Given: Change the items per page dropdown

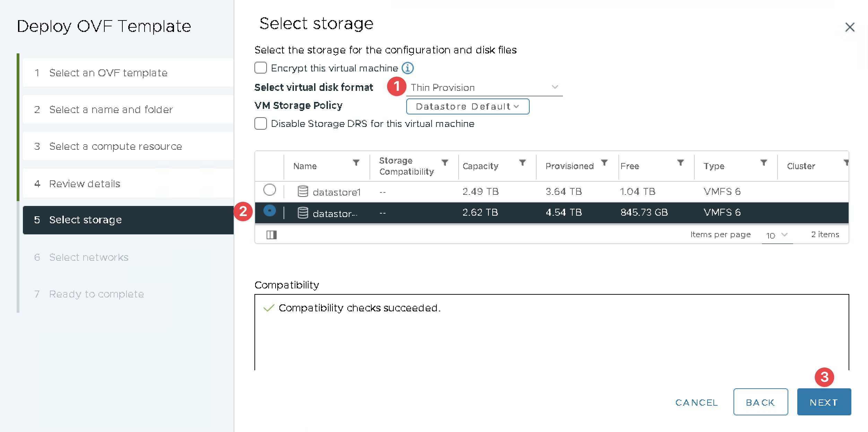Looking at the screenshot, I should [777, 235].
